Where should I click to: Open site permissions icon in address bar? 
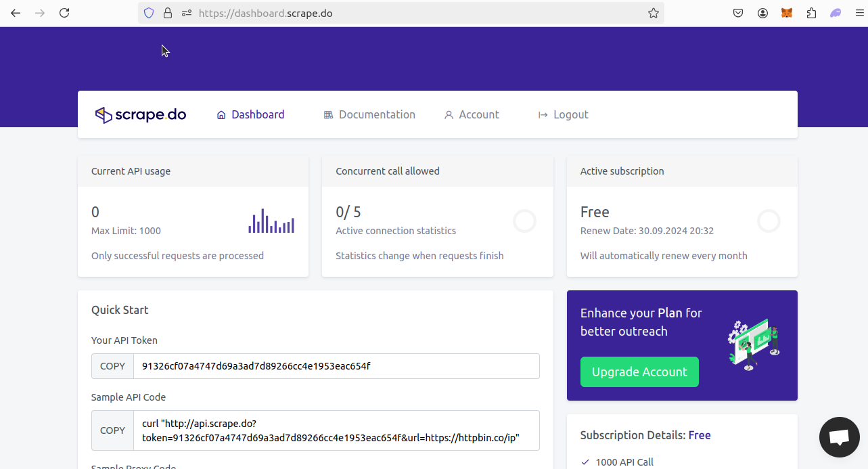187,13
